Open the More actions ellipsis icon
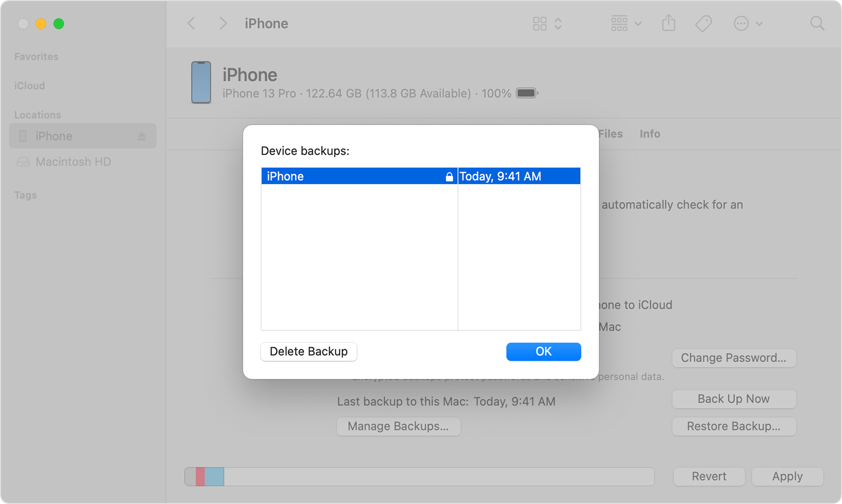The width and height of the screenshot is (842, 504). click(x=741, y=23)
